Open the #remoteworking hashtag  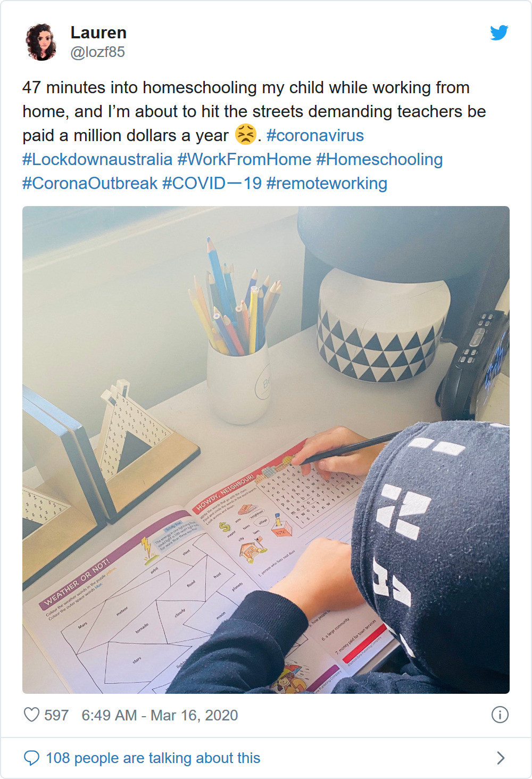coord(327,183)
